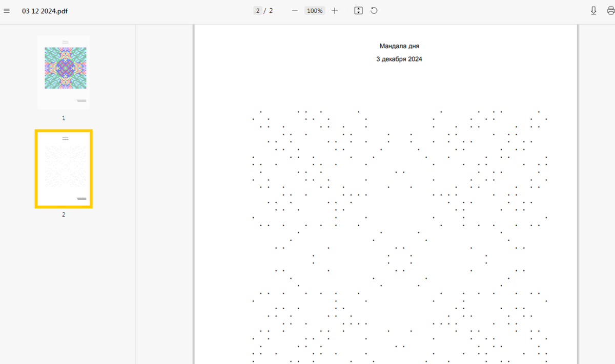Viewport: 615px width, 364px height.
Task: Edit the current page number field
Action: (x=257, y=11)
